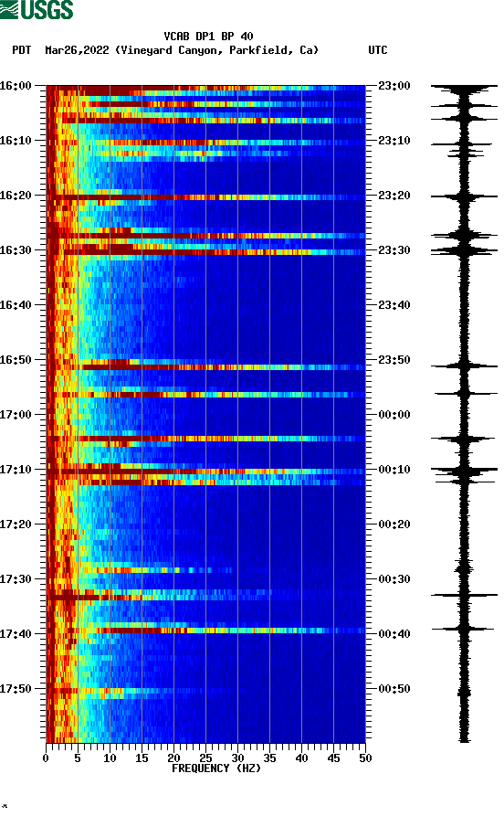Click the 00:10 UTC time label
Viewport: 504px width, 816px height.
pos(394,470)
